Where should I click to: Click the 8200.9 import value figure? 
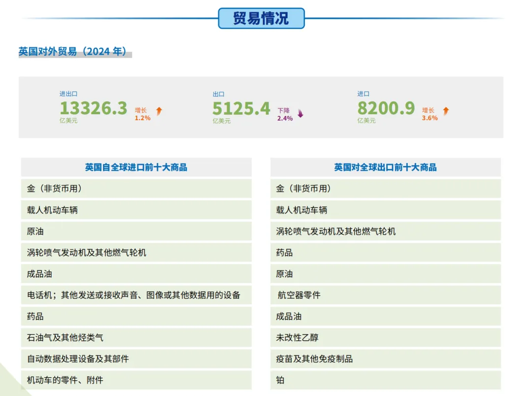pos(386,108)
